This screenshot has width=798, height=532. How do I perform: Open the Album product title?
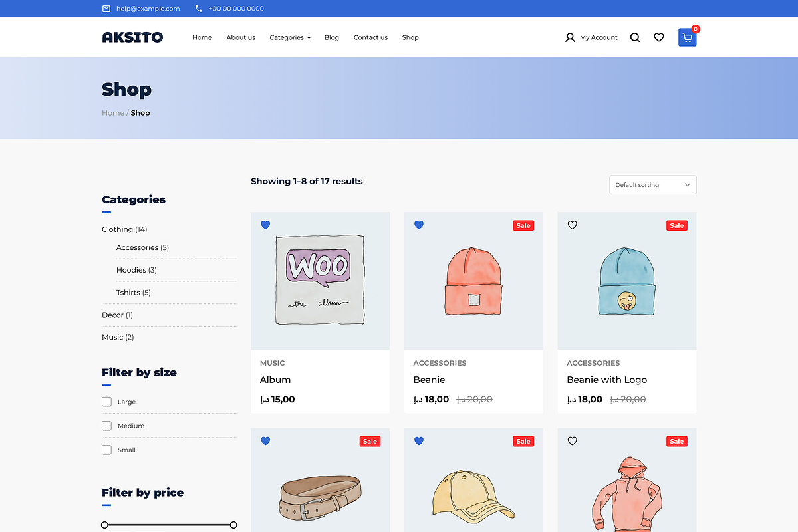(x=275, y=380)
